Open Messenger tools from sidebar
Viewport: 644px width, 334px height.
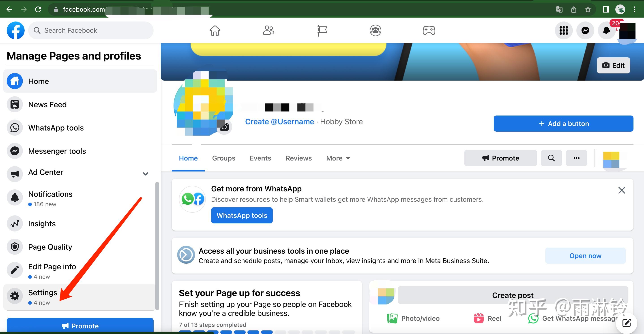click(57, 150)
